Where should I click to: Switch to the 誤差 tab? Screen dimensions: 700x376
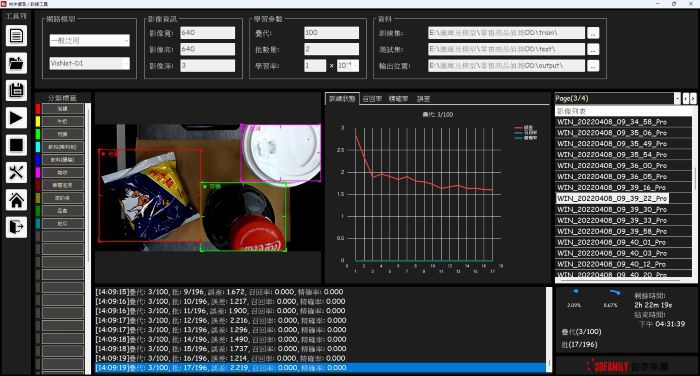pyautogui.click(x=423, y=99)
